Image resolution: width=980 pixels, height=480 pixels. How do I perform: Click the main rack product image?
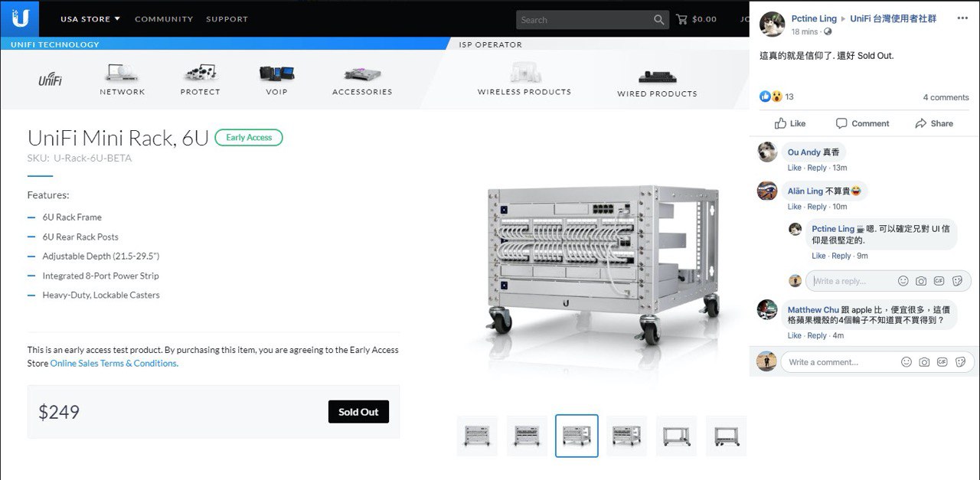(x=603, y=264)
